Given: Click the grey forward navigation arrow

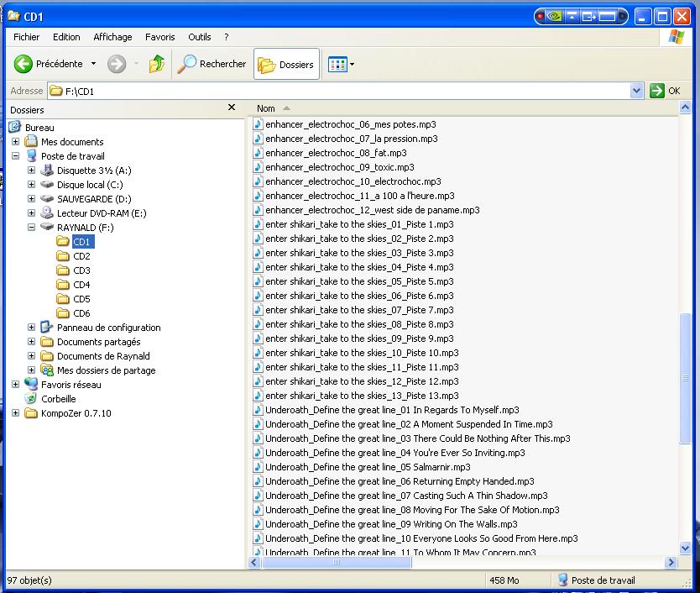Looking at the screenshot, I should point(117,64).
